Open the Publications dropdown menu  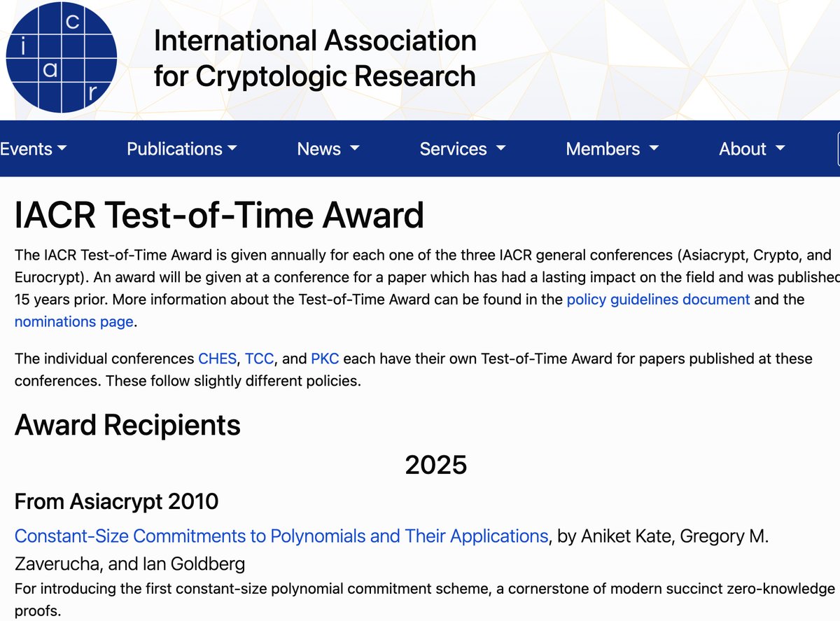(182, 148)
